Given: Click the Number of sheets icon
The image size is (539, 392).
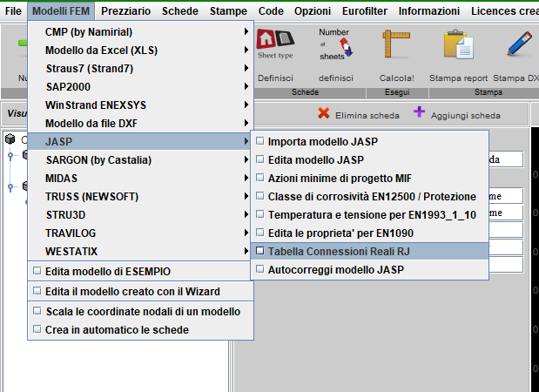Looking at the screenshot, I should pos(335,44).
